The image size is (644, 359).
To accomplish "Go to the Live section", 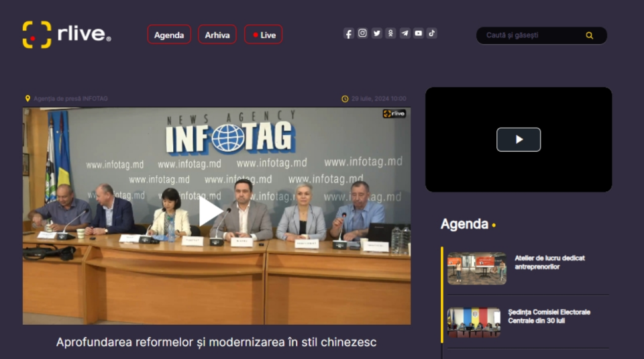I will click(x=263, y=35).
